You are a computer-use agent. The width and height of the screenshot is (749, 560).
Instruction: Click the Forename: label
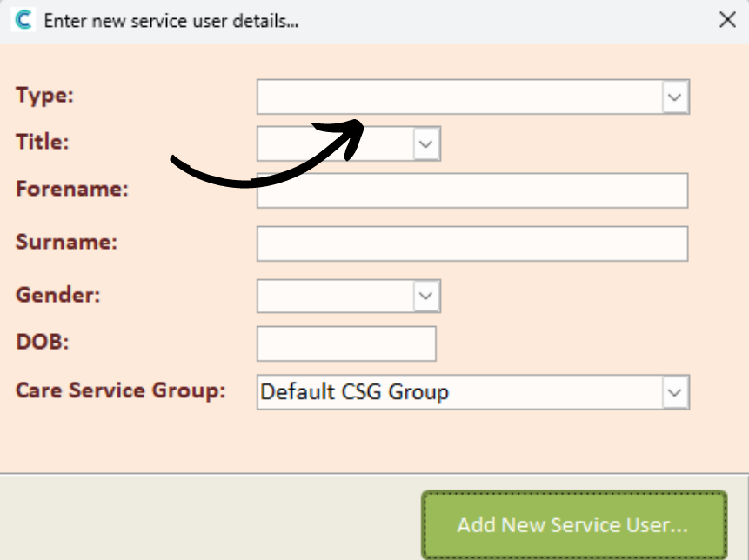coord(72,189)
